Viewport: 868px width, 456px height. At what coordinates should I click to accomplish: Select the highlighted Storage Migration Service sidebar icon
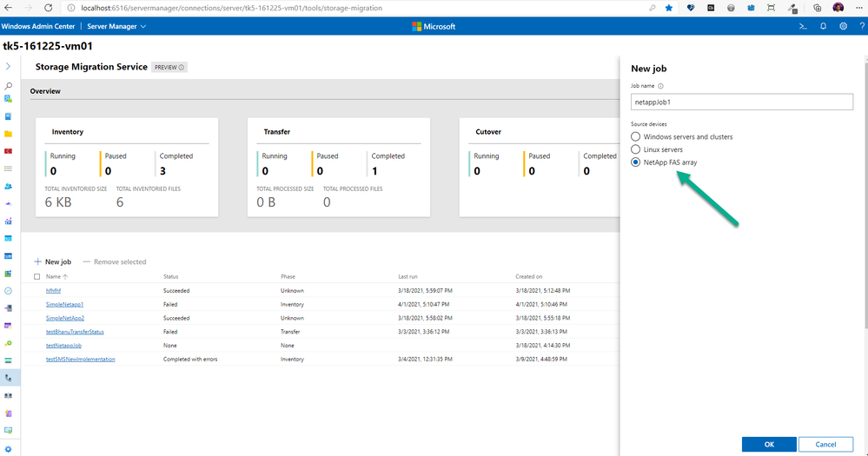coord(9,378)
